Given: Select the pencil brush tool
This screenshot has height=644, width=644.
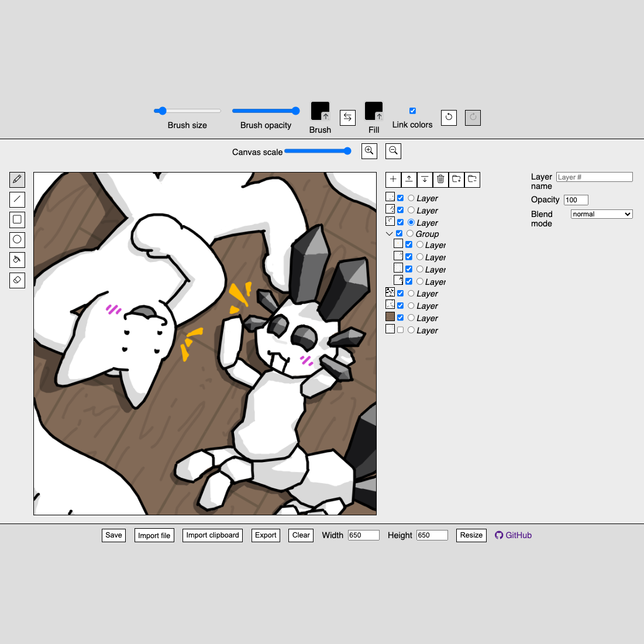Looking at the screenshot, I should click(x=17, y=180).
